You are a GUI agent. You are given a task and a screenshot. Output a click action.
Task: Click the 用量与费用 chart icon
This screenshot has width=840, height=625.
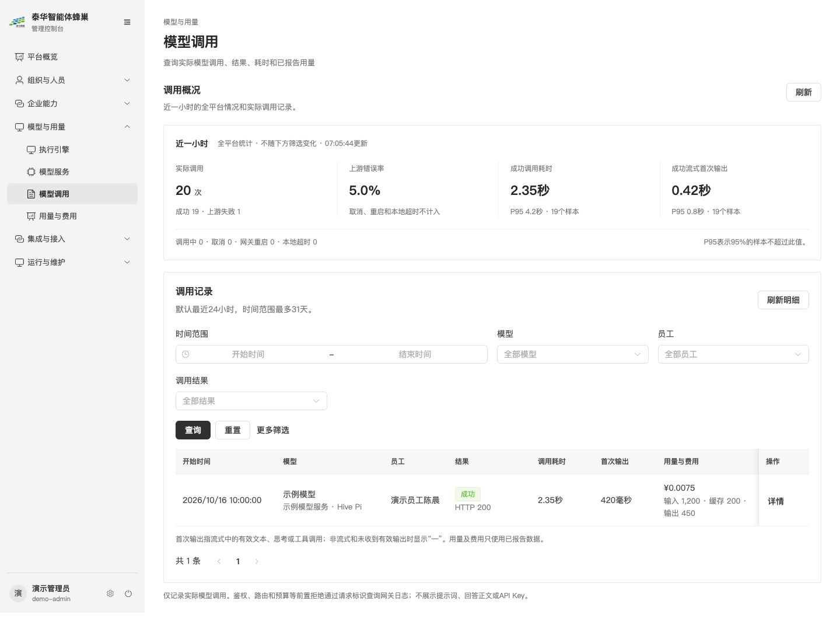coord(32,217)
